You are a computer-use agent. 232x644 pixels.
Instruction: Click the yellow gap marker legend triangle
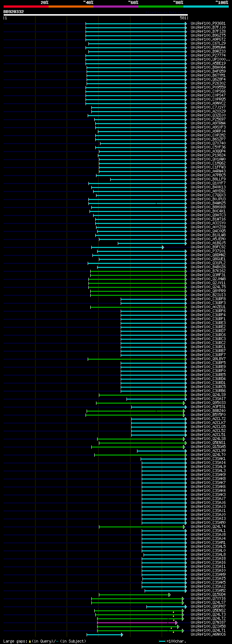tap(30, 641)
